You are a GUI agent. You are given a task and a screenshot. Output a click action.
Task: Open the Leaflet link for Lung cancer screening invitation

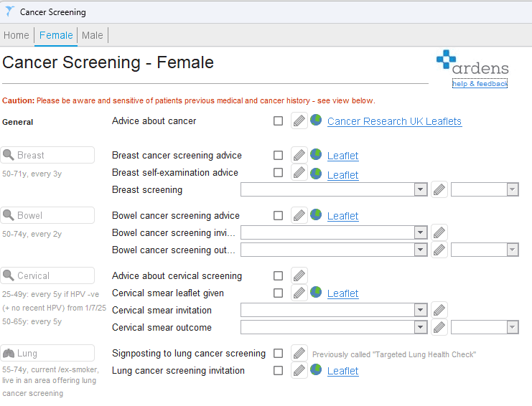coord(342,371)
